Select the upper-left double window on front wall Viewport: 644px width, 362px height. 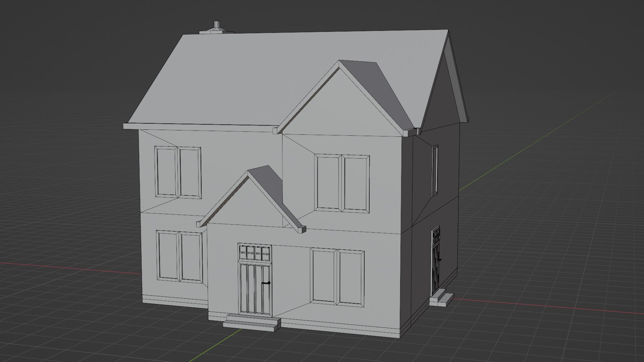178,172
